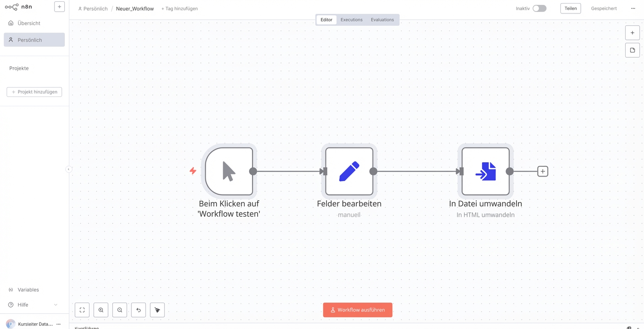This screenshot has height=329, width=644.
Task: Switch to the Evaluations tab
Action: (x=382, y=20)
